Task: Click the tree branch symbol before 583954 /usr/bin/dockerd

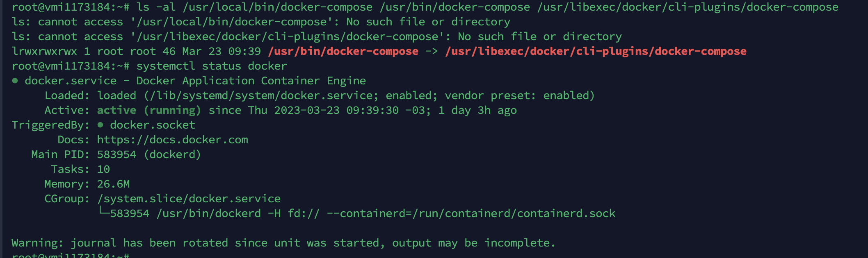Action: [104, 212]
